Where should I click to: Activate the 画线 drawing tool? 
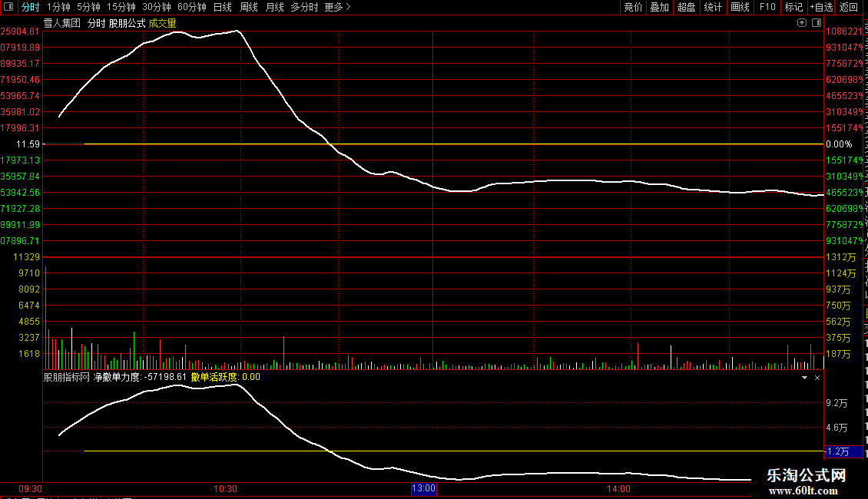coord(740,7)
